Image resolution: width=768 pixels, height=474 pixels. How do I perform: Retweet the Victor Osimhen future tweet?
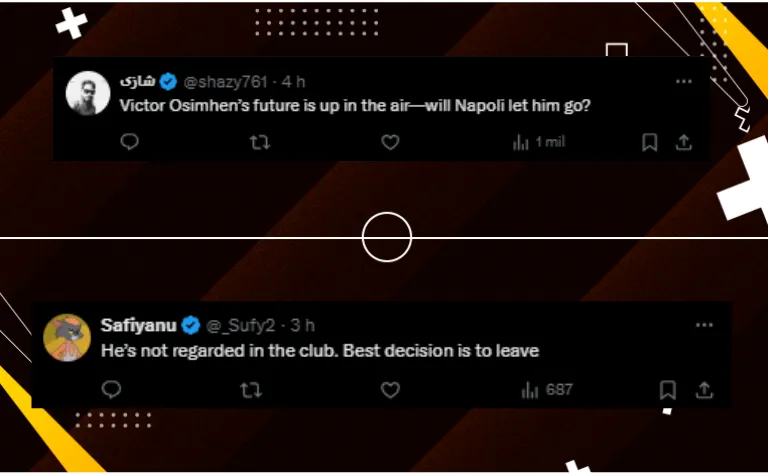260,142
